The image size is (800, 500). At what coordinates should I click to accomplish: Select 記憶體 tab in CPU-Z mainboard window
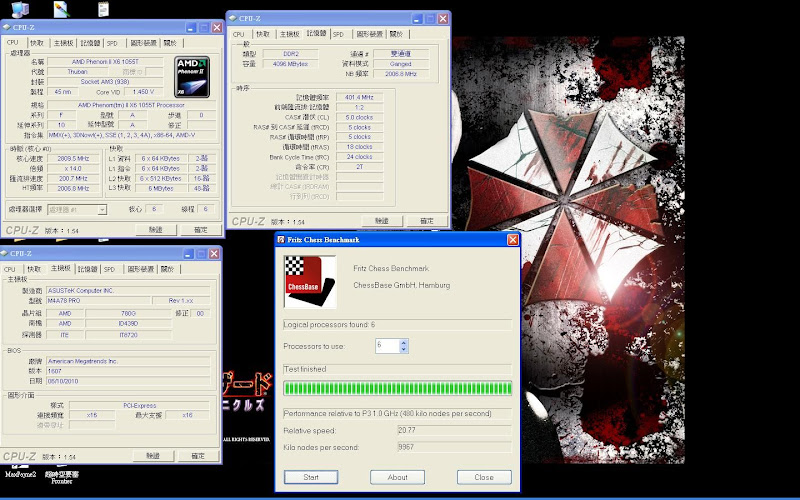(88, 269)
